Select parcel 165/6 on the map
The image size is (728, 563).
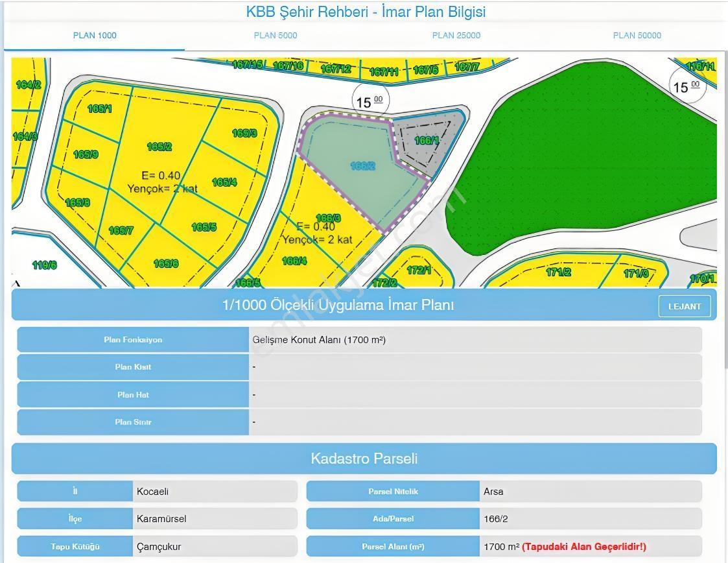(x=166, y=263)
